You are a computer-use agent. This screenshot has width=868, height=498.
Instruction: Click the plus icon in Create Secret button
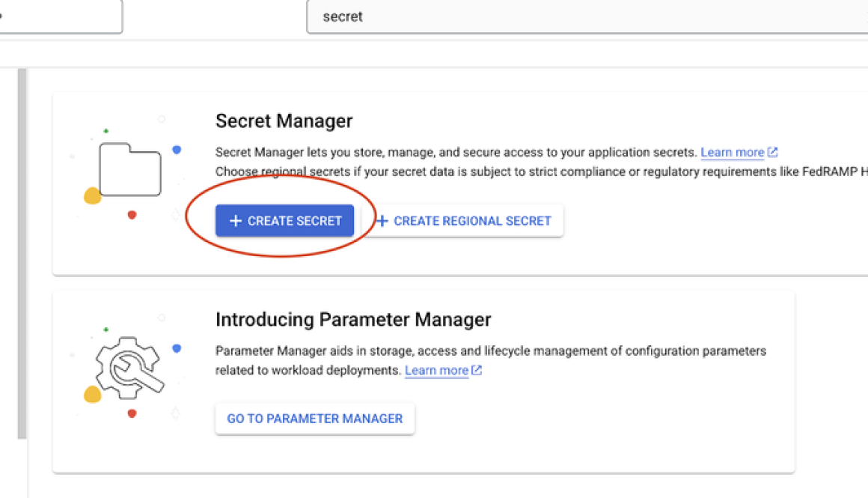(x=236, y=220)
